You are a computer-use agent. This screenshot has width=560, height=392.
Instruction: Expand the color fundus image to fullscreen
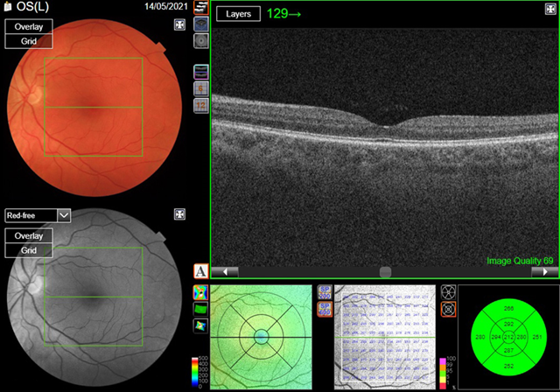coord(179,24)
